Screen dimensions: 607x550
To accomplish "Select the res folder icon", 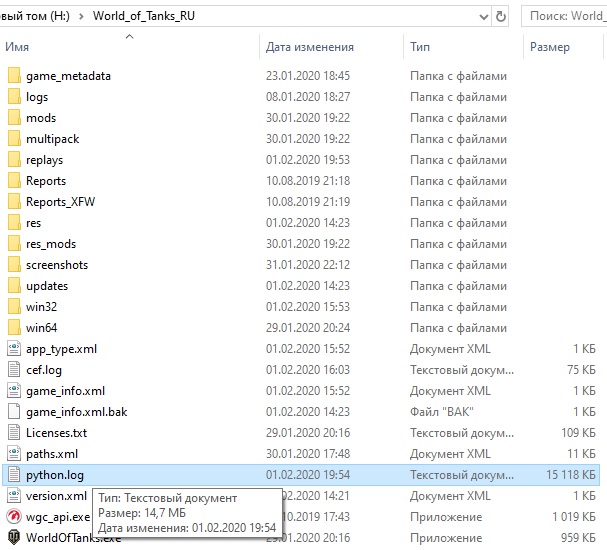I will pos(14,223).
